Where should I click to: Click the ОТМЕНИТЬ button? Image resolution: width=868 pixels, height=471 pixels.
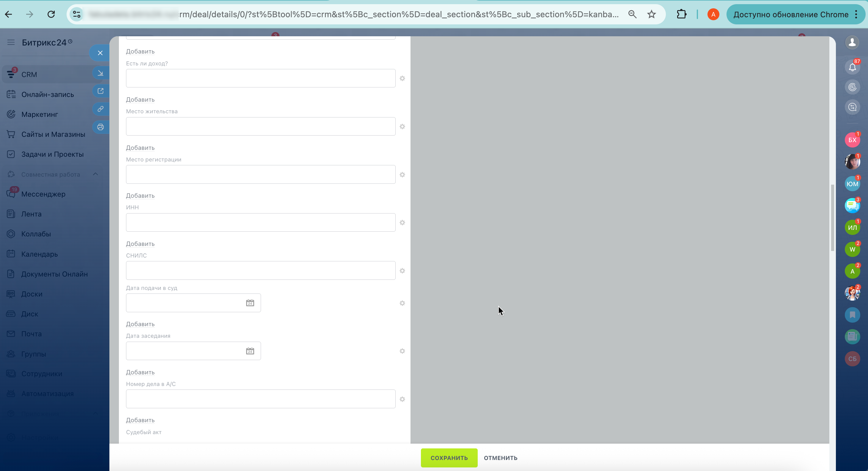tap(500, 458)
